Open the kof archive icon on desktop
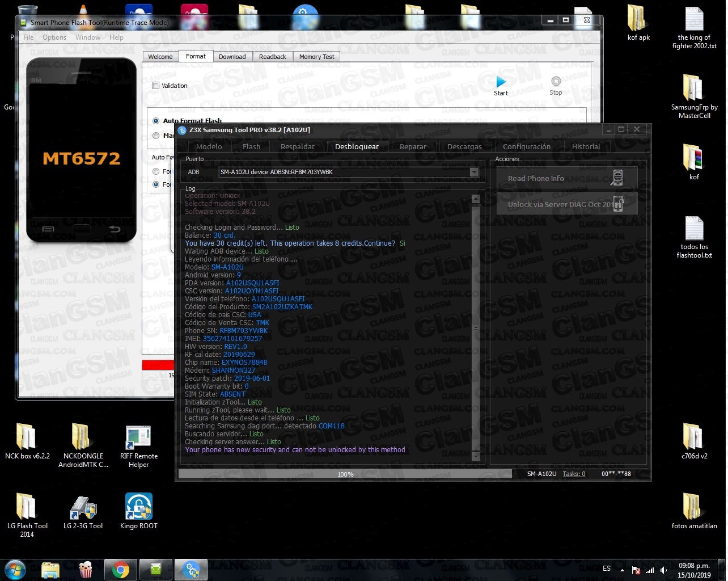The height and width of the screenshot is (581, 728). (694, 162)
